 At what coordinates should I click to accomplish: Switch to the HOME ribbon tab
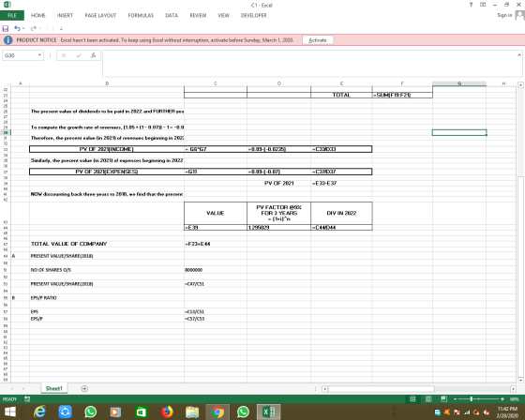38,15
